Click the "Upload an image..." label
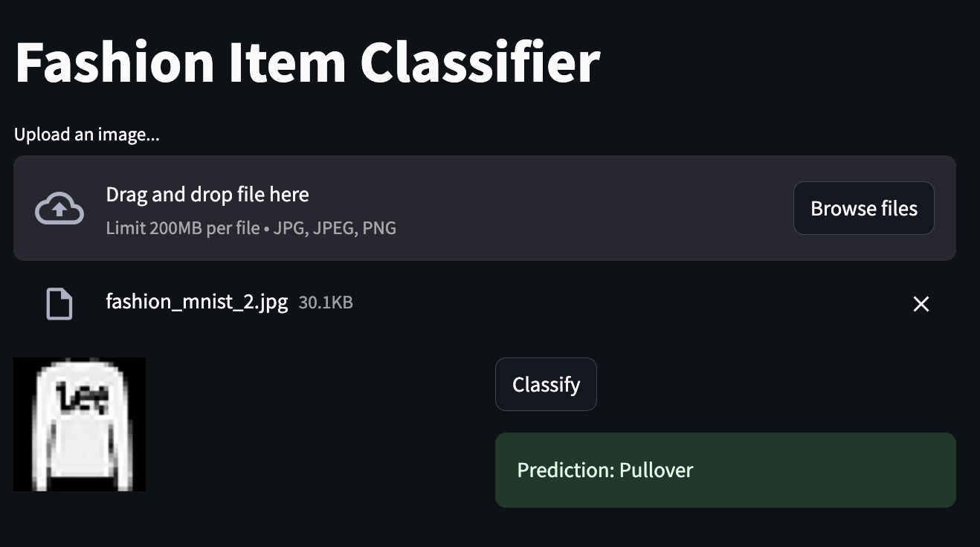Image resolution: width=980 pixels, height=547 pixels. 87,135
